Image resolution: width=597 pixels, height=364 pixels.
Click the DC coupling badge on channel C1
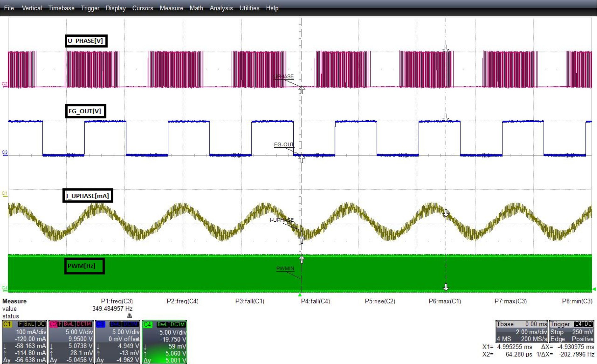coord(40,324)
